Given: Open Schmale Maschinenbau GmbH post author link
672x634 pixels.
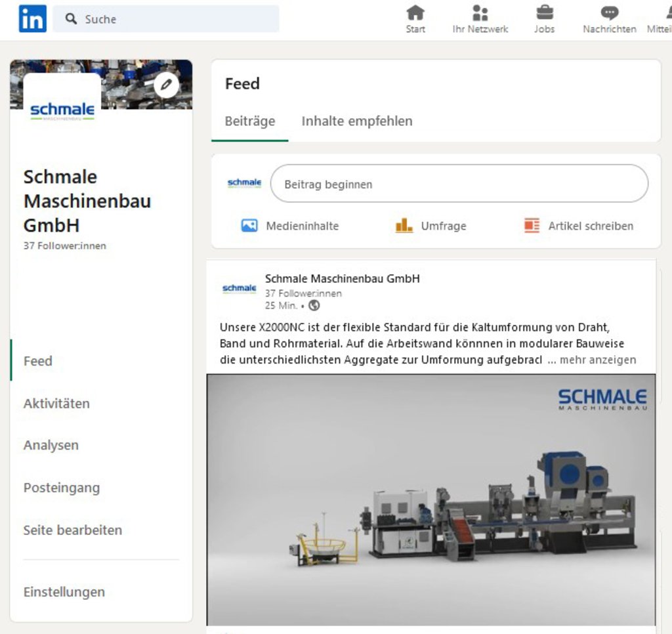Looking at the screenshot, I should pos(343,279).
